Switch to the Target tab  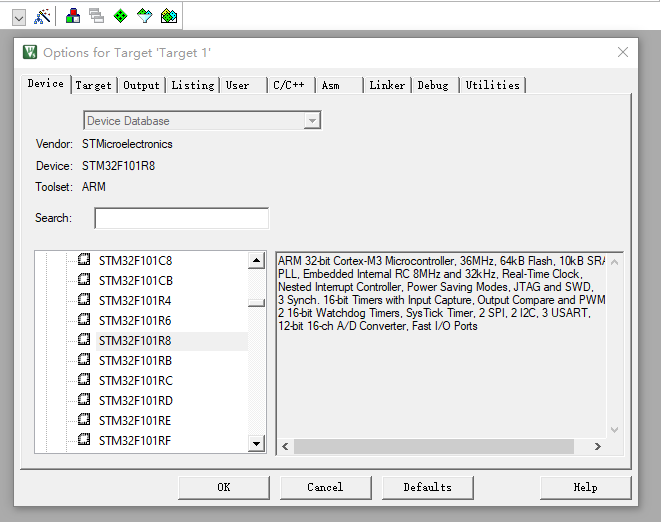click(x=94, y=85)
